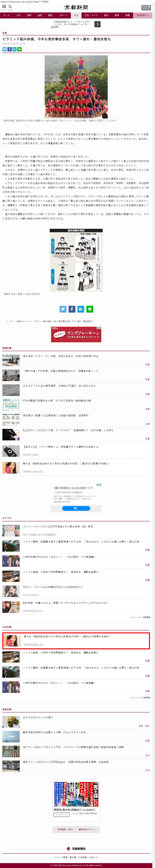Image resolution: width=155 pixels, height=868 pixels.
Task: Go to the 滋賀 navigation tab
Action: 40,15
